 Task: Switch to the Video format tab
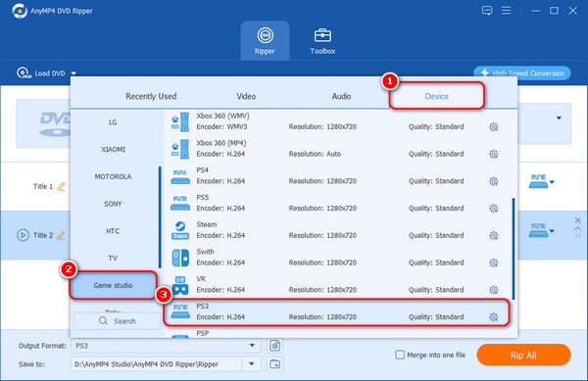[x=246, y=96]
